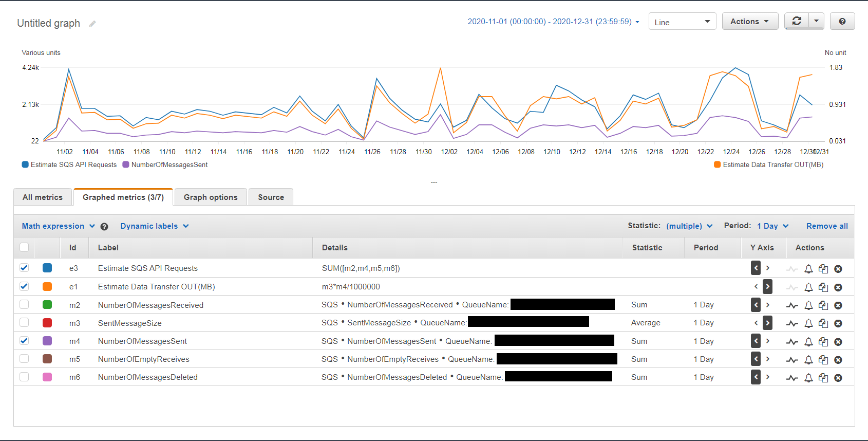Remove m5 NumberOfEmptyReceives metric

pos(838,360)
